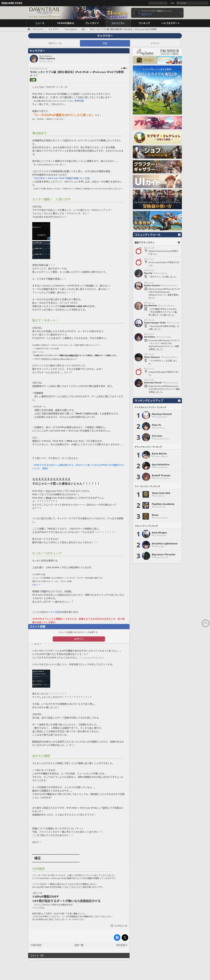Go to 前の日記 previous entry
210x980 pixels.
coord(36,945)
